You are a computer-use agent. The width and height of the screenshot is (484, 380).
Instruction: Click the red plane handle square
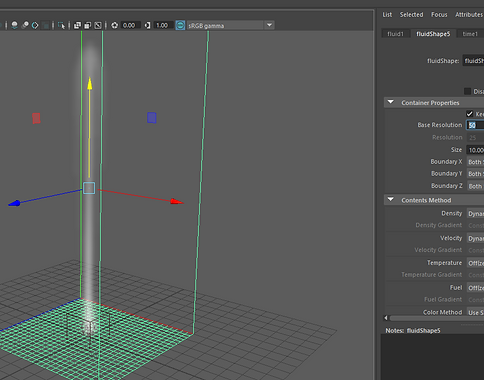36,118
